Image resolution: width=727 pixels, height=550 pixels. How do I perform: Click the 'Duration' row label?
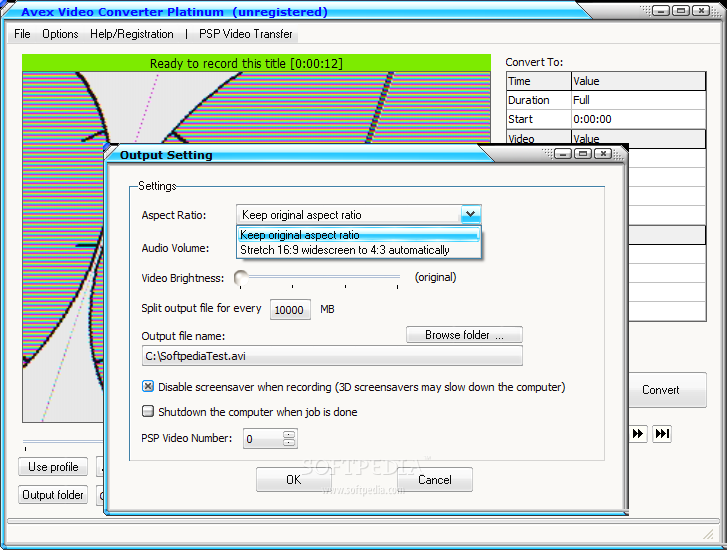539,100
